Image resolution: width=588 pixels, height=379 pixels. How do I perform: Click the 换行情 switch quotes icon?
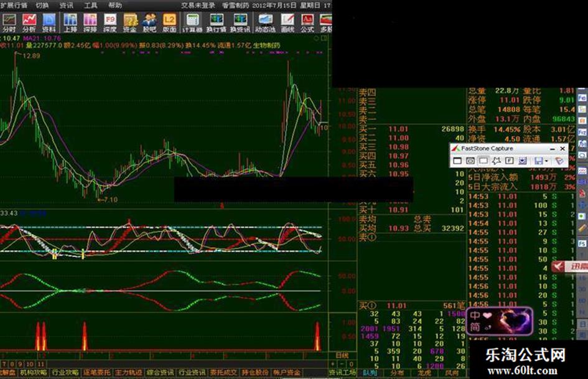pos(217,22)
